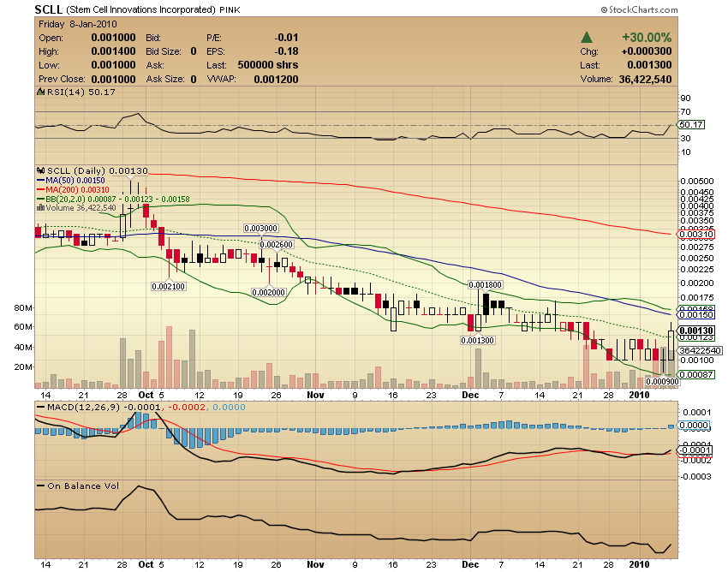Click the Prev Close label

coord(62,79)
